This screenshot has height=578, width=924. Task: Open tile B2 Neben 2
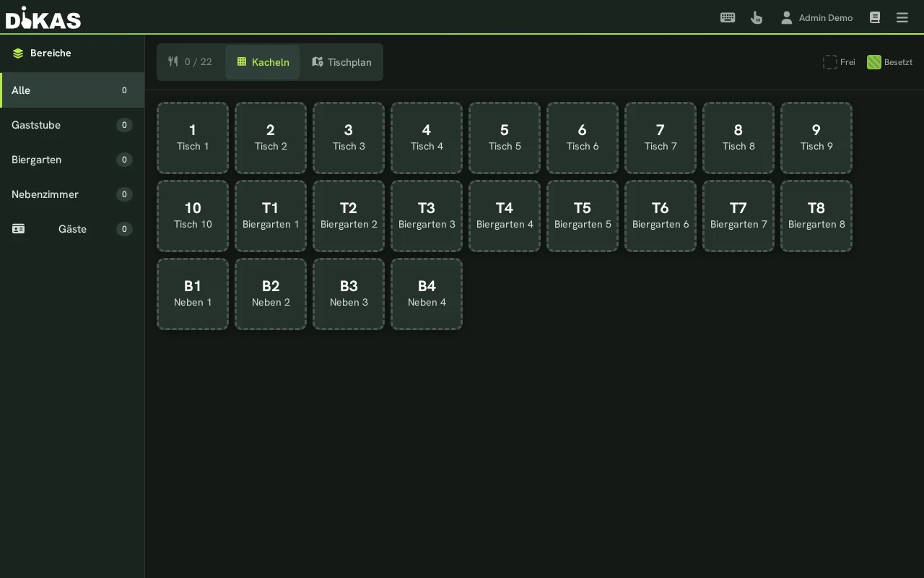click(x=271, y=294)
